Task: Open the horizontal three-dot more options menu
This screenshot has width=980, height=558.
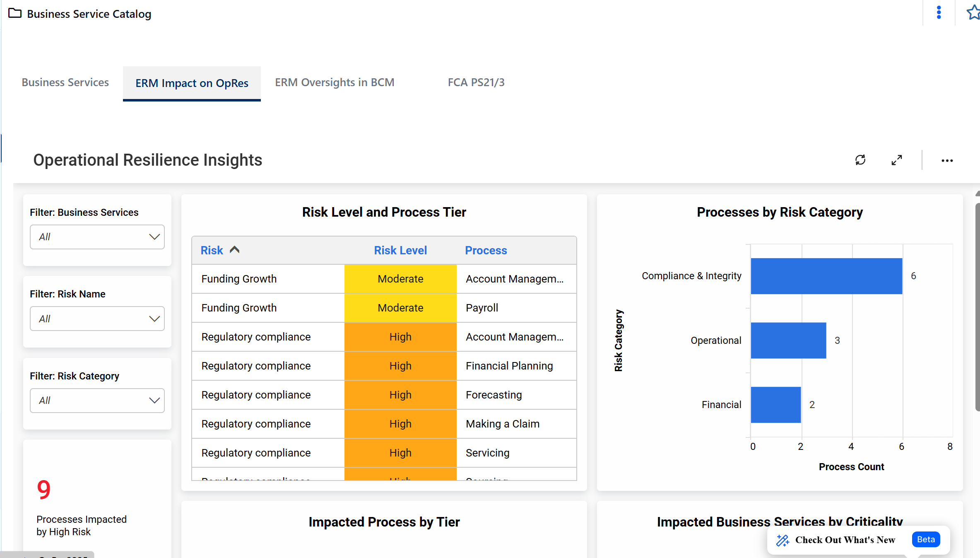Action: pyautogui.click(x=947, y=161)
